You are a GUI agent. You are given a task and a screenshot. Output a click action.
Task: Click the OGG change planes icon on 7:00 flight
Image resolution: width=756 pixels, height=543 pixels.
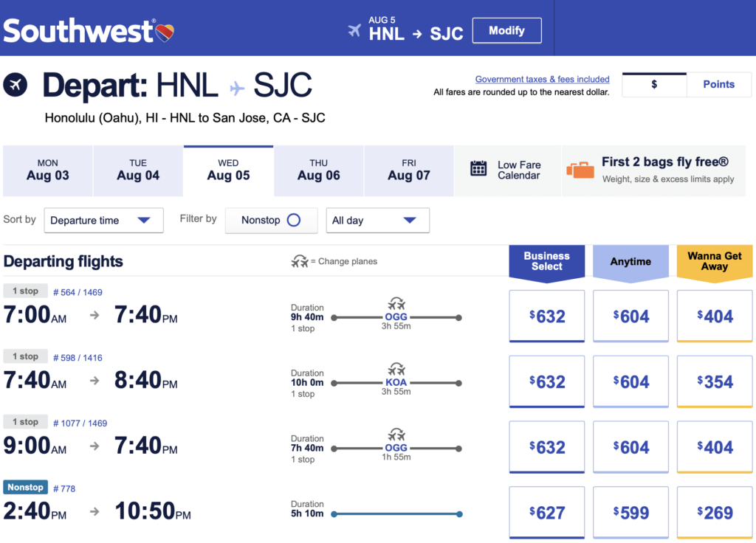(396, 304)
